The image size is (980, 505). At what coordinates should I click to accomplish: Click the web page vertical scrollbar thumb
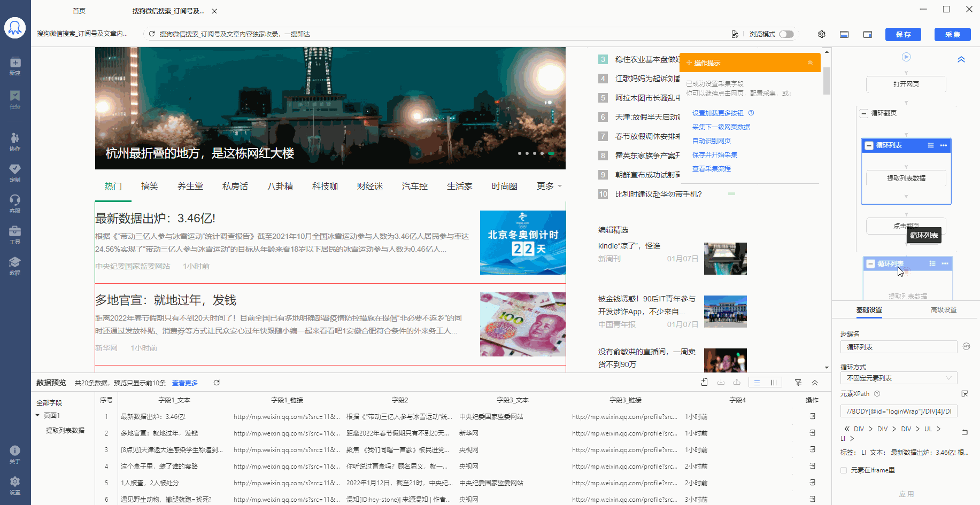[827, 80]
